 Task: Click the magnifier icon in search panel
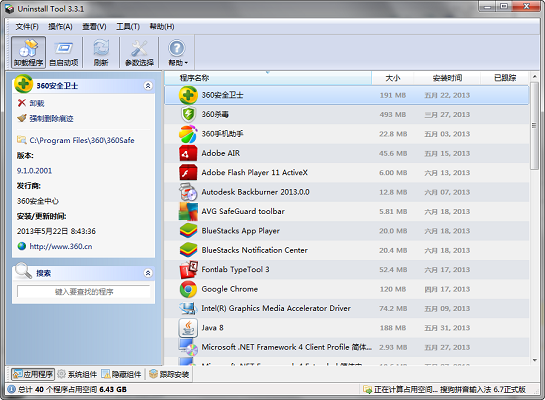(23, 271)
